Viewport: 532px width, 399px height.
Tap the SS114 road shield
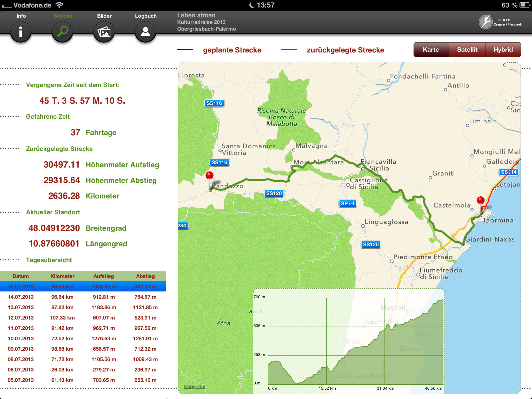point(509,172)
